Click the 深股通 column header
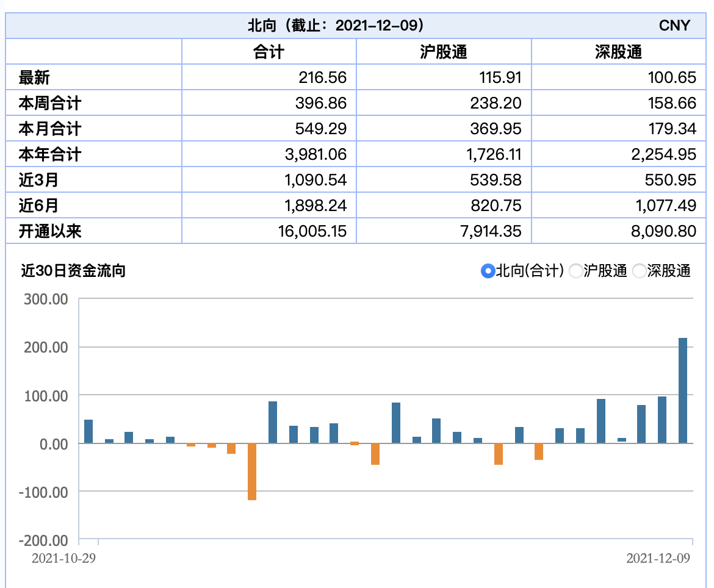Screen dimensions: 714x588 [x=618, y=52]
